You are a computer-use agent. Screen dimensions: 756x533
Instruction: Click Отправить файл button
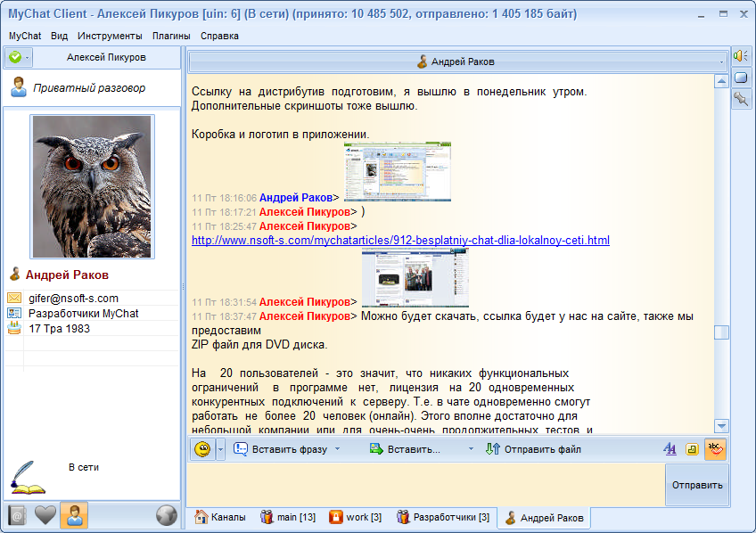click(533, 449)
